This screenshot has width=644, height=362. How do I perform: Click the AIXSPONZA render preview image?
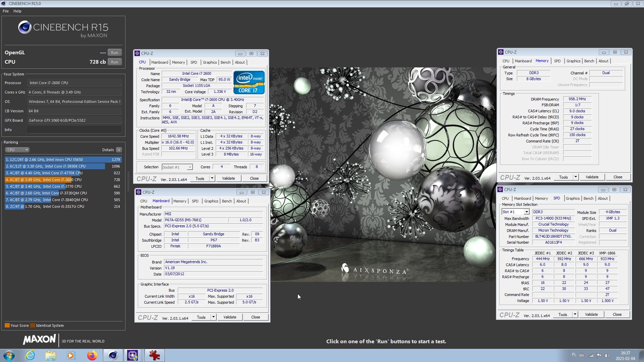coord(383,175)
